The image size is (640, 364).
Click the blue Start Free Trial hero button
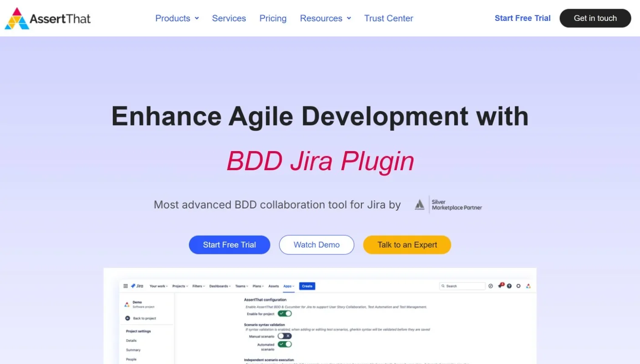[229, 245]
